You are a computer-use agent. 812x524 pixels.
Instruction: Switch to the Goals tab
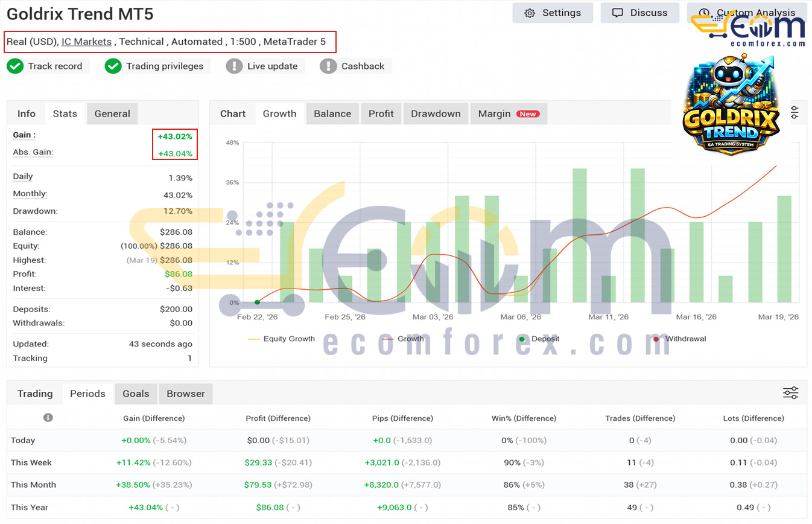(x=136, y=394)
